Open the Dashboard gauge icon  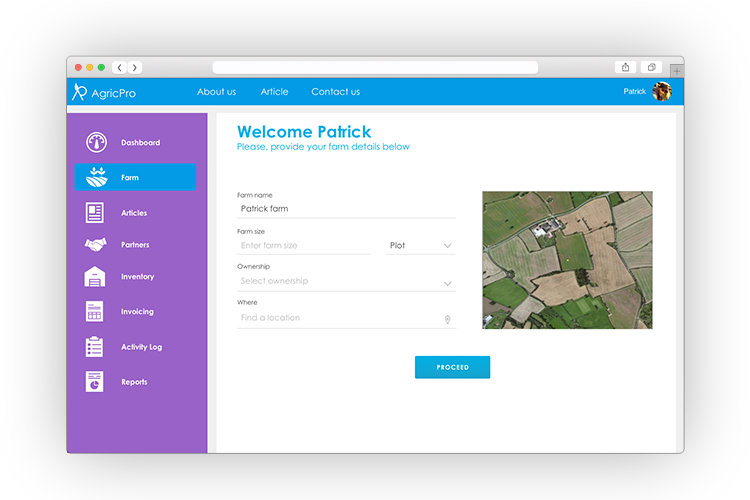click(96, 142)
